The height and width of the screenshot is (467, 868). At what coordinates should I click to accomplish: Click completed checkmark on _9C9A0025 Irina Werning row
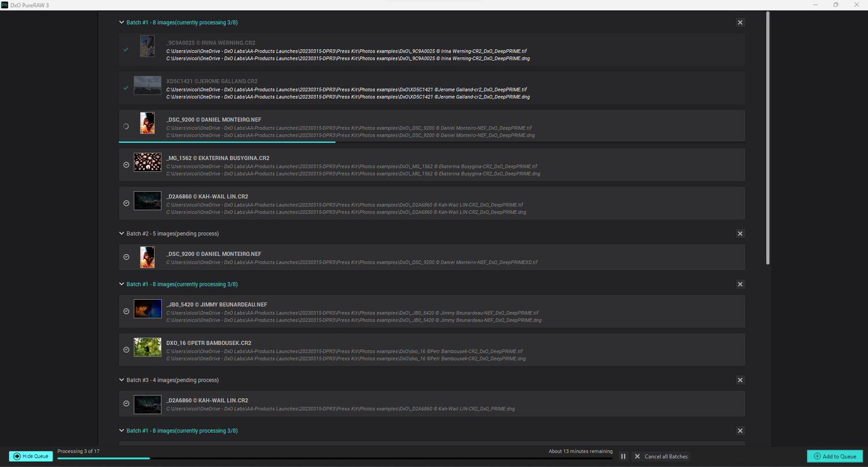pyautogui.click(x=126, y=50)
